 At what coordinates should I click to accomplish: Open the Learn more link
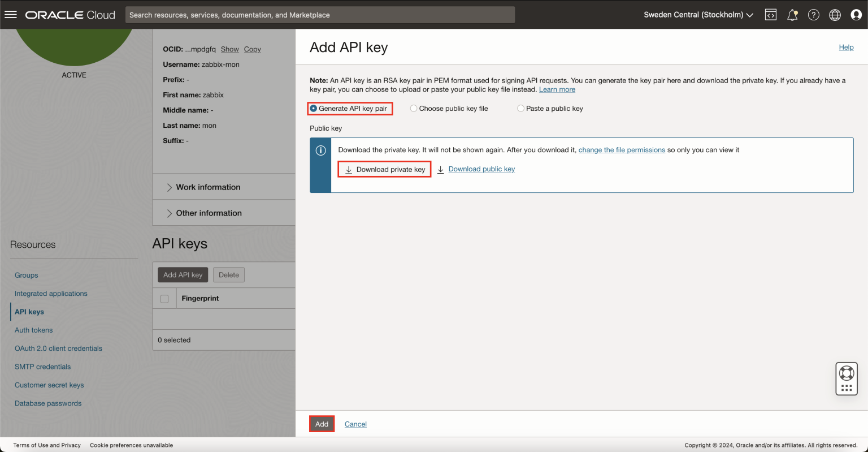[x=557, y=89]
